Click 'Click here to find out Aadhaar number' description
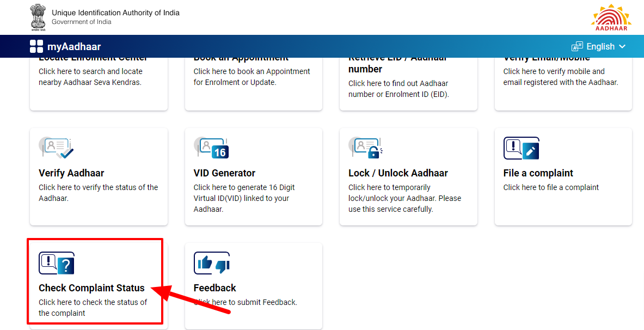 pos(398,89)
